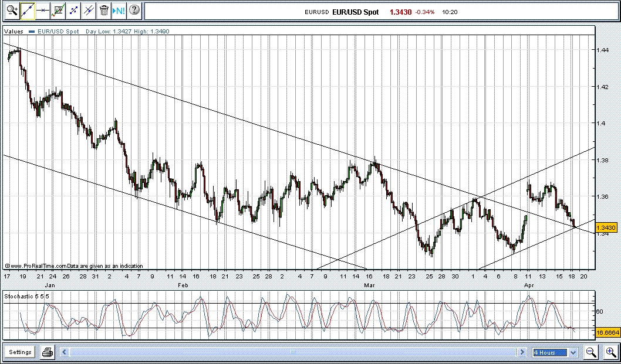
Task: Click the scrollbar right arrow
Action: (522, 352)
